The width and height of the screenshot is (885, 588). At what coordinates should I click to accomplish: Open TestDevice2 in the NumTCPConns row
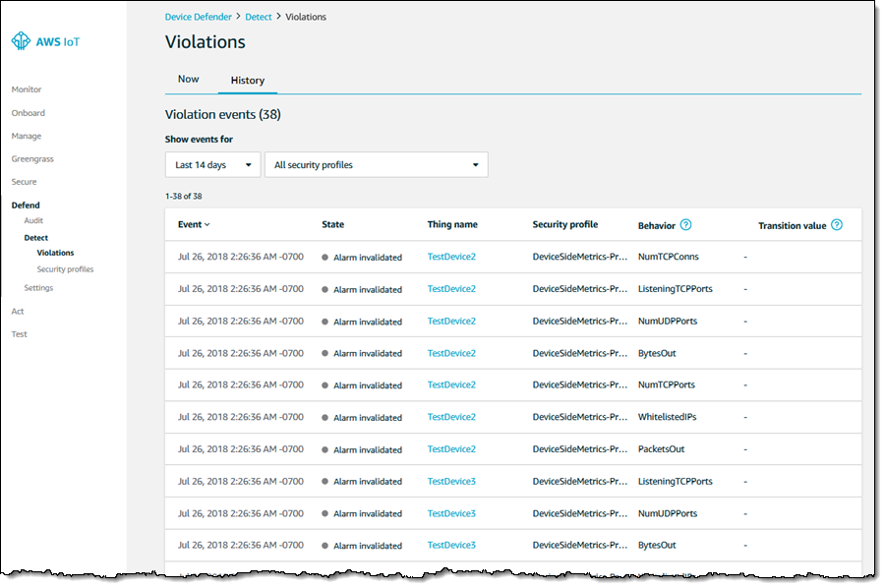(451, 258)
